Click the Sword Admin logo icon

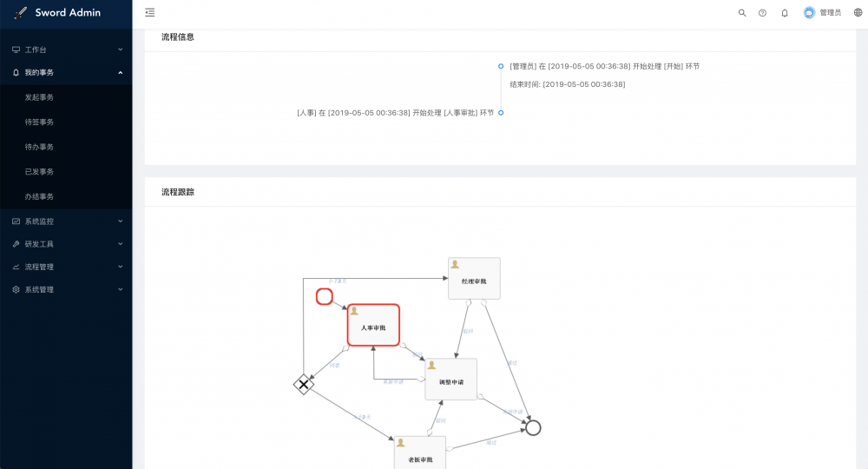[21, 13]
